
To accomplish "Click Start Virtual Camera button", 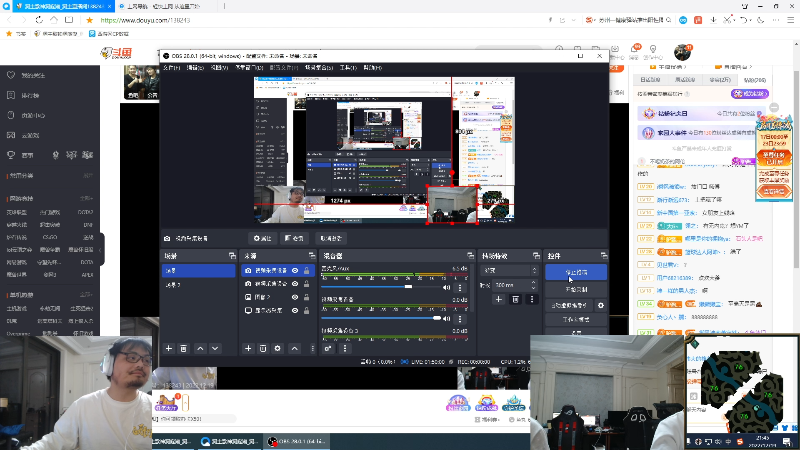I will (569, 306).
